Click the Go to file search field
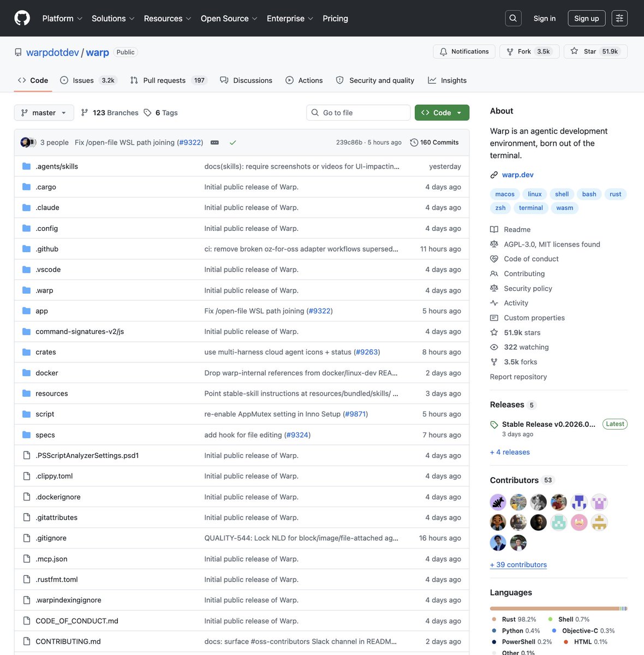This screenshot has height=655, width=644. [359, 112]
